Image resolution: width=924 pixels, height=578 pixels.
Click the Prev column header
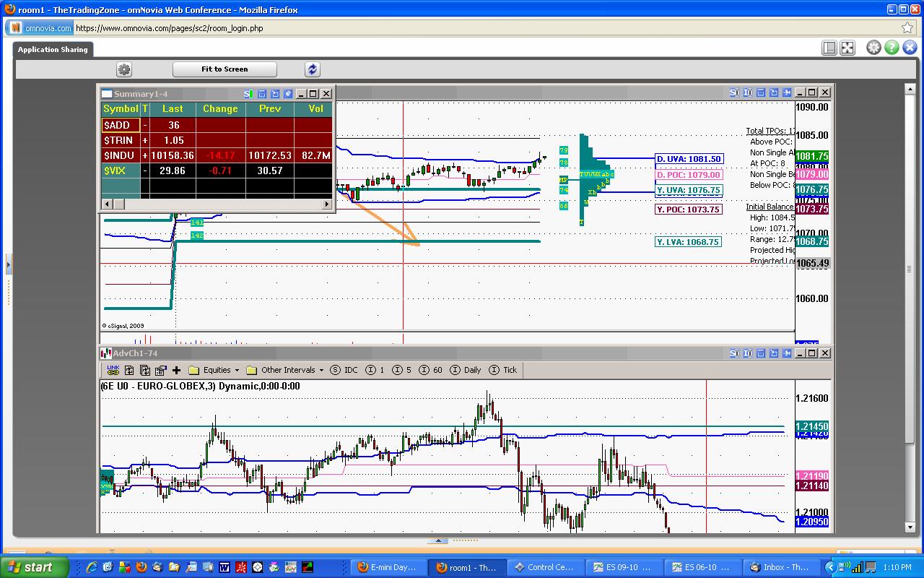(x=269, y=108)
